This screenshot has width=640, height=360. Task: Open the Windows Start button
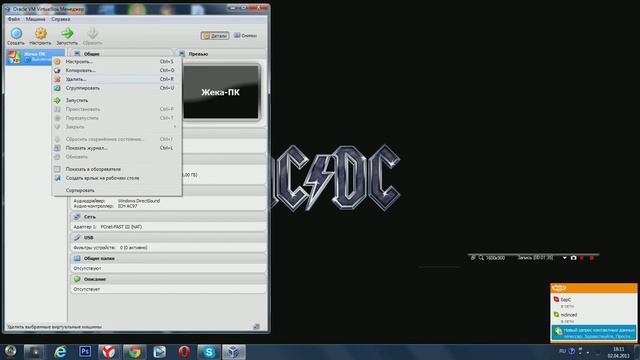pyautogui.click(x=10, y=351)
